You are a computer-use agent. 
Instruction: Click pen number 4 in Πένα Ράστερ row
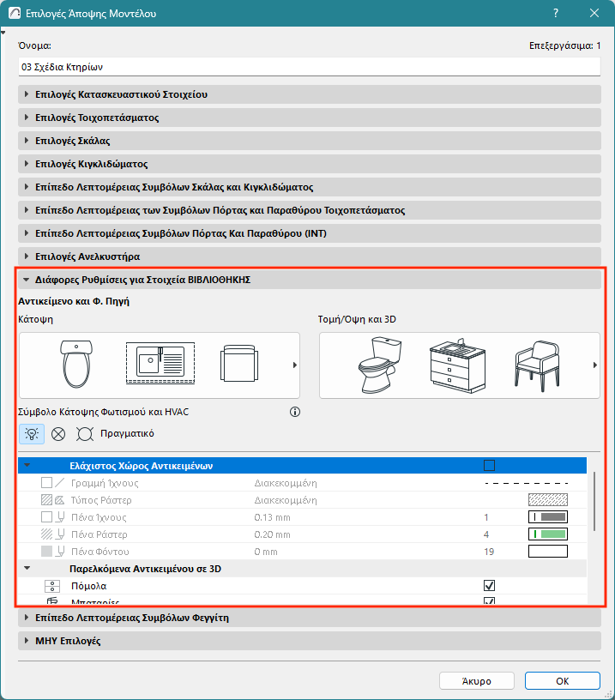486,534
